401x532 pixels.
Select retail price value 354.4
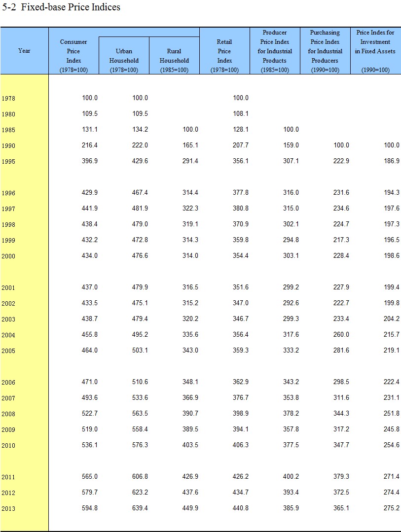tap(240, 255)
